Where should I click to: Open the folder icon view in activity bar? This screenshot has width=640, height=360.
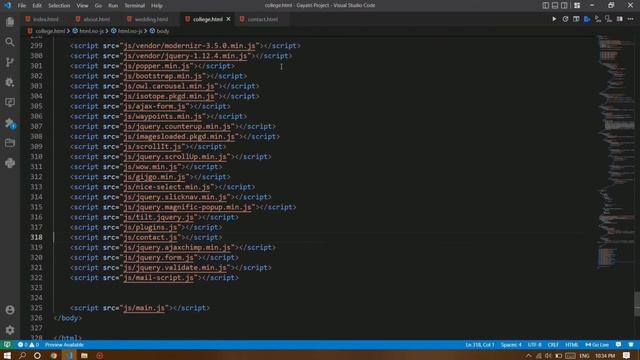click(10, 143)
